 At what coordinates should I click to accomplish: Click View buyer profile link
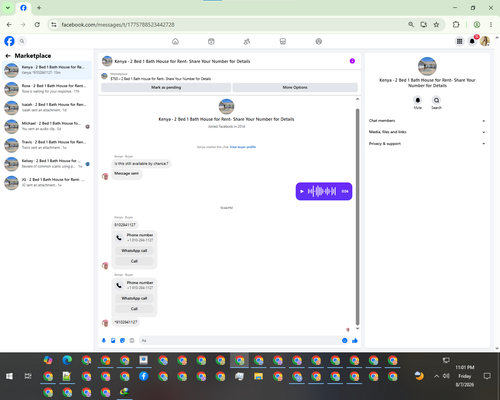click(243, 147)
